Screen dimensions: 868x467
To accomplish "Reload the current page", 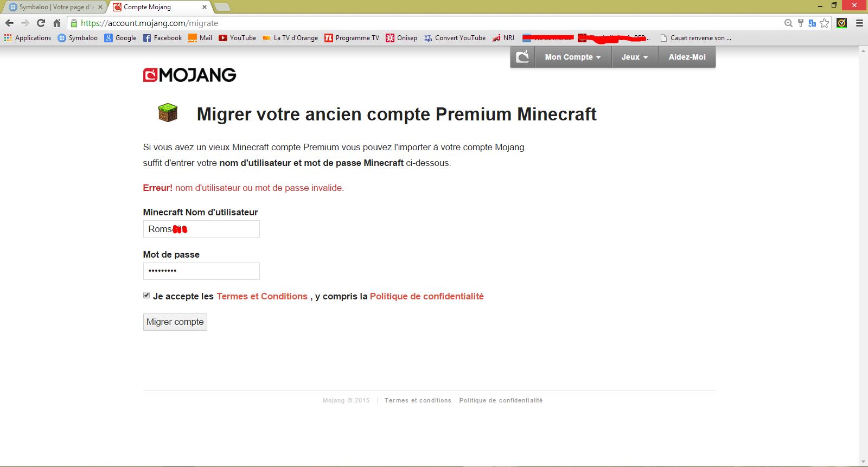I will point(41,23).
